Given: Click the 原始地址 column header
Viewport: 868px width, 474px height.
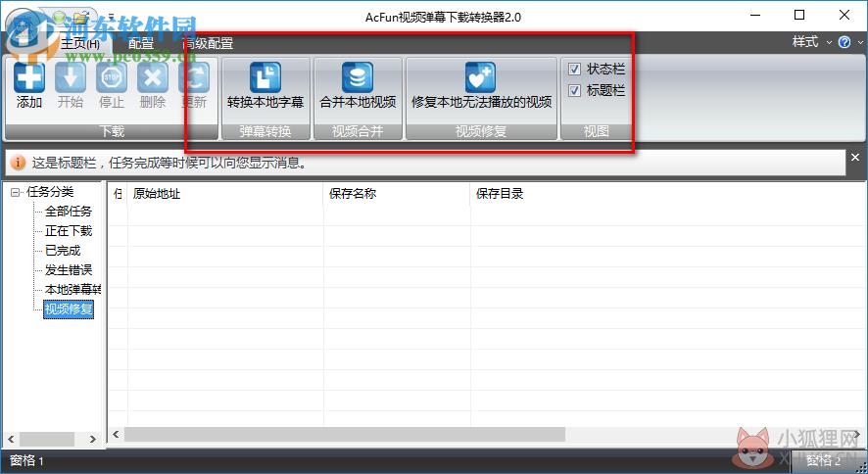Looking at the screenshot, I should pyautogui.click(x=224, y=194).
